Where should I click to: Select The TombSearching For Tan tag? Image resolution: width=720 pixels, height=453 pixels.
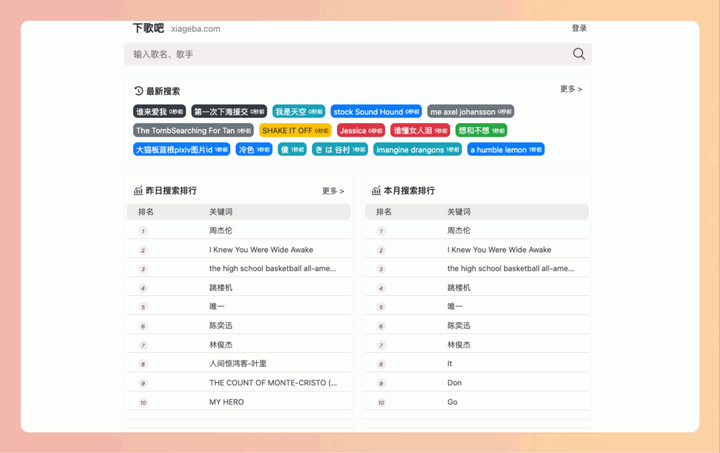pyautogui.click(x=193, y=130)
